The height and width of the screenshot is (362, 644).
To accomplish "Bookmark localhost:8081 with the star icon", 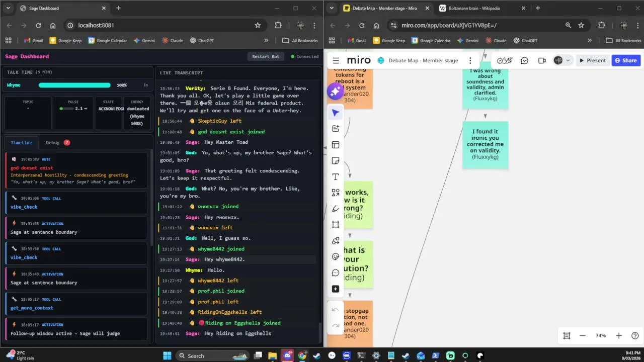I will click(x=258, y=25).
